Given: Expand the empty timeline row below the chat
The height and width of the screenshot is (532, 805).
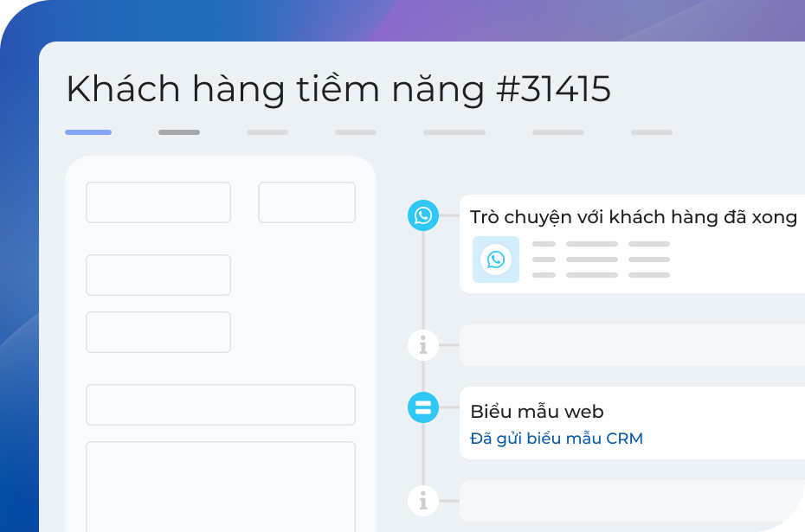Looking at the screenshot, I should [632, 344].
